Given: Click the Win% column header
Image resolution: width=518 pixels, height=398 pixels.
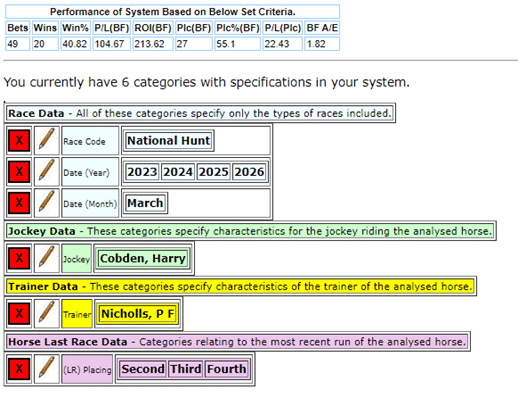Looking at the screenshot, I should click(x=76, y=28).
